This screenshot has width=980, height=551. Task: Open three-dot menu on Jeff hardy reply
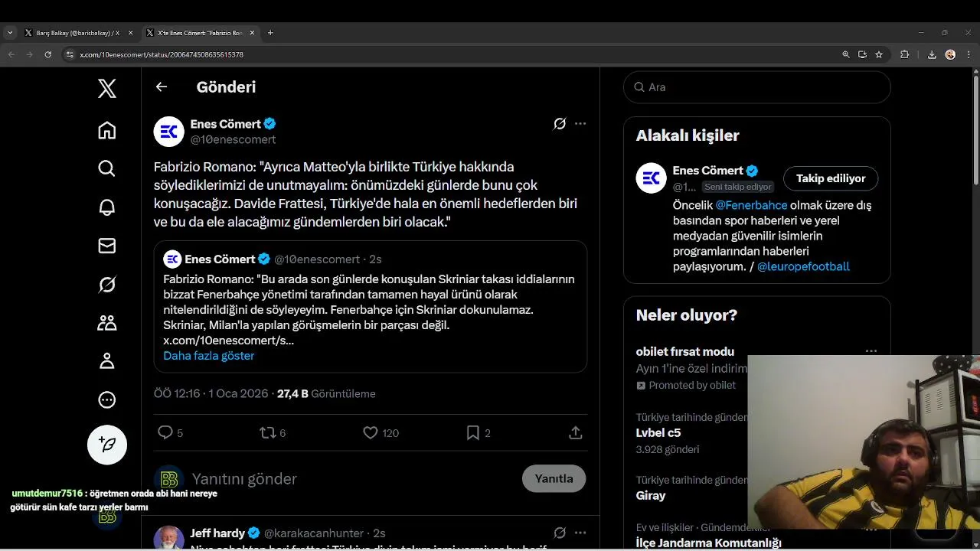pyautogui.click(x=580, y=533)
